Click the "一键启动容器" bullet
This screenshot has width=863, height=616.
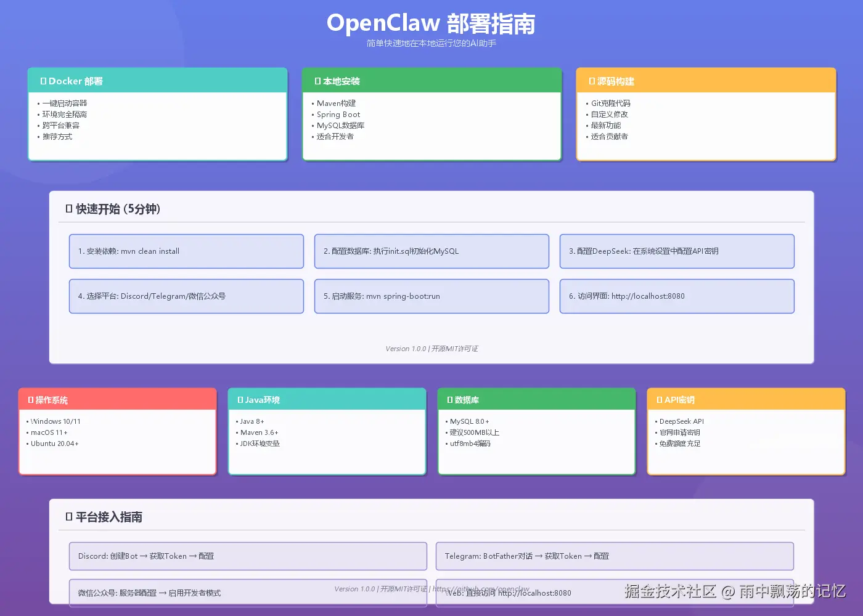coord(62,103)
